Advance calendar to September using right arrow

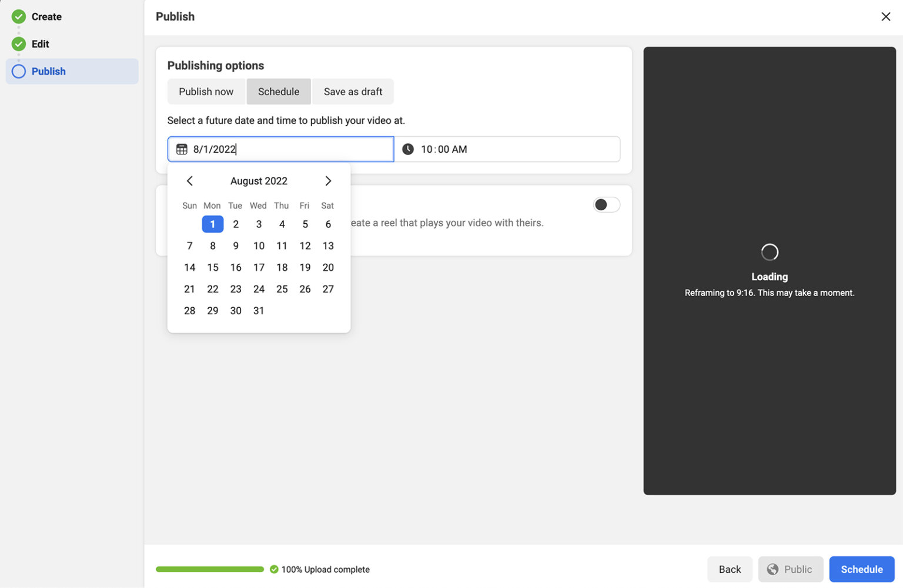tap(328, 181)
